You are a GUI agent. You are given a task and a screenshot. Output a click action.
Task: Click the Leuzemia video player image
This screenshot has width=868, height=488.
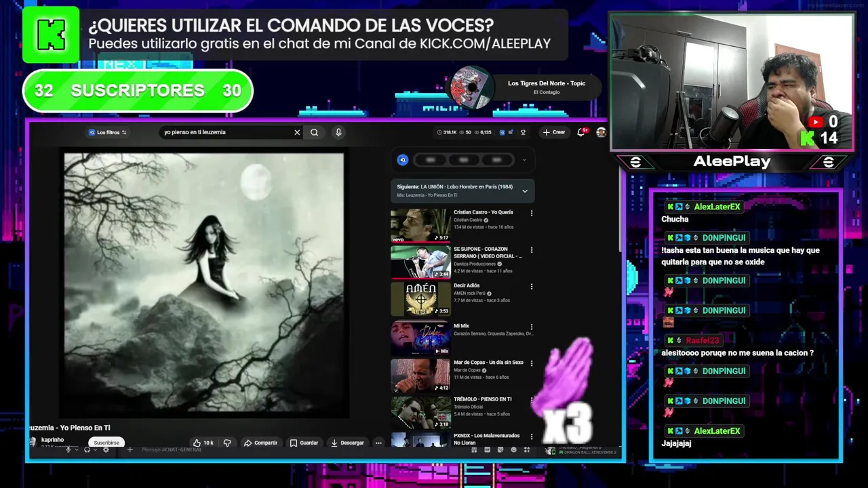tap(204, 282)
